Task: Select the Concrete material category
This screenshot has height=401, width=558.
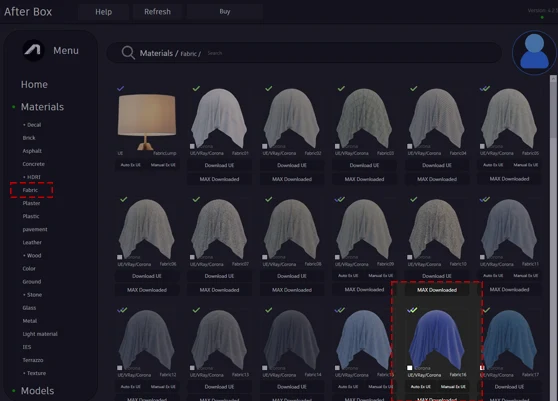Action: click(x=33, y=164)
